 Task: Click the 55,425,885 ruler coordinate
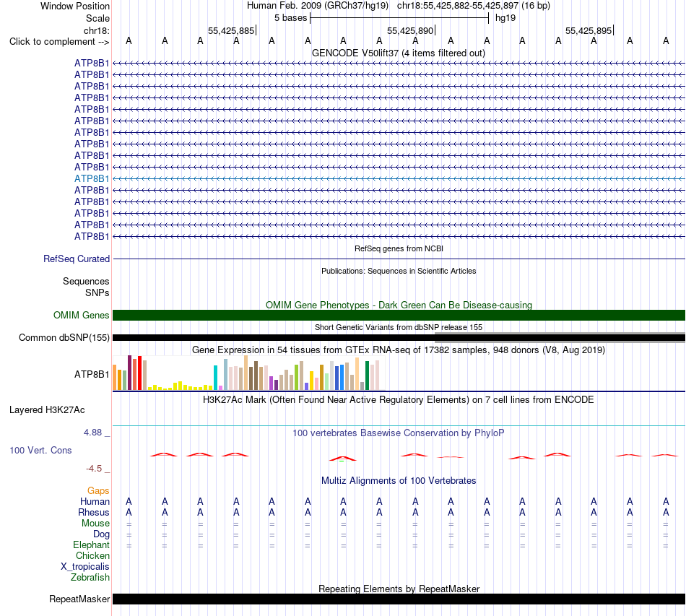pyautogui.click(x=231, y=30)
